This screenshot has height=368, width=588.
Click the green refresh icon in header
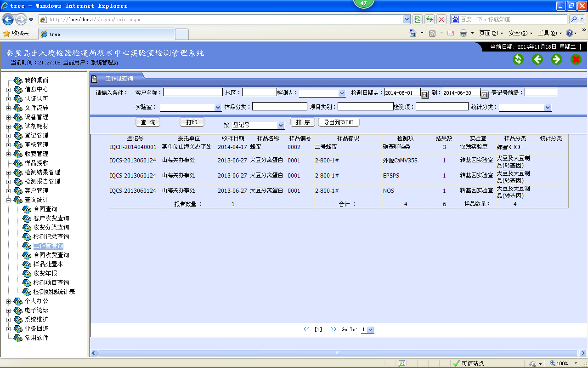518,59
